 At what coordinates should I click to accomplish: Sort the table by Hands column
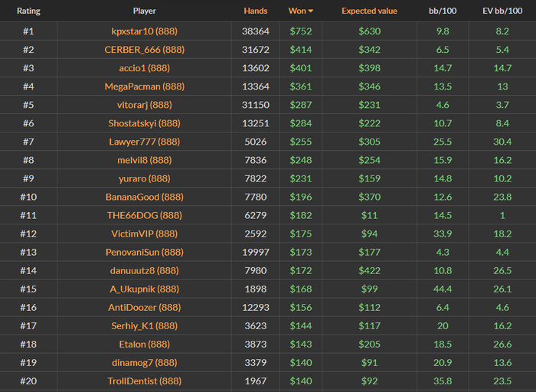[256, 11]
